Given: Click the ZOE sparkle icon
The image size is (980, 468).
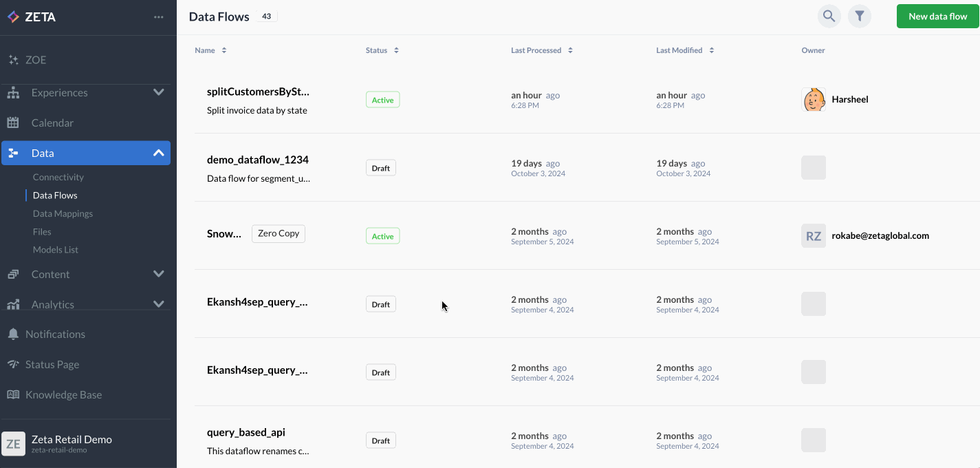Looking at the screenshot, I should (13, 60).
